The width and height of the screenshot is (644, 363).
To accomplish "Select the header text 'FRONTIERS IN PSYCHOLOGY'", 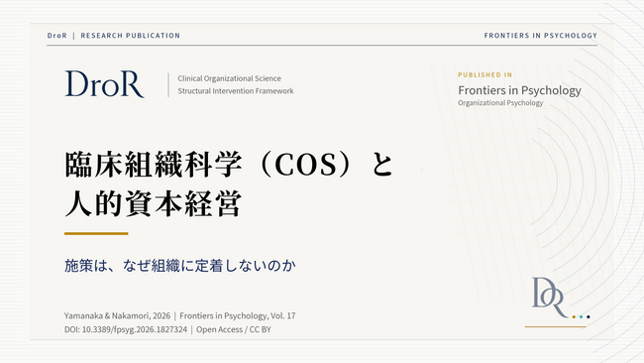I will pyautogui.click(x=541, y=36).
